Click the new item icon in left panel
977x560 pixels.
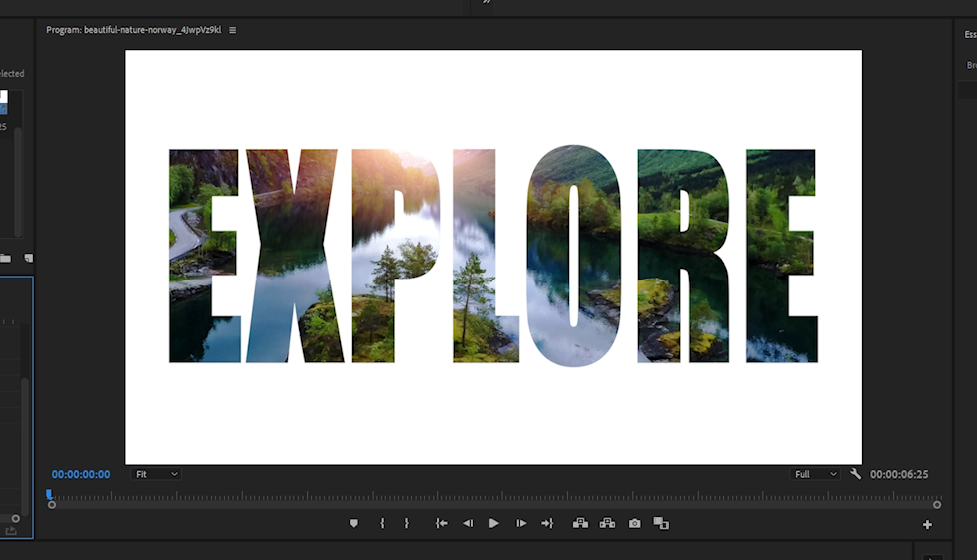[29, 258]
